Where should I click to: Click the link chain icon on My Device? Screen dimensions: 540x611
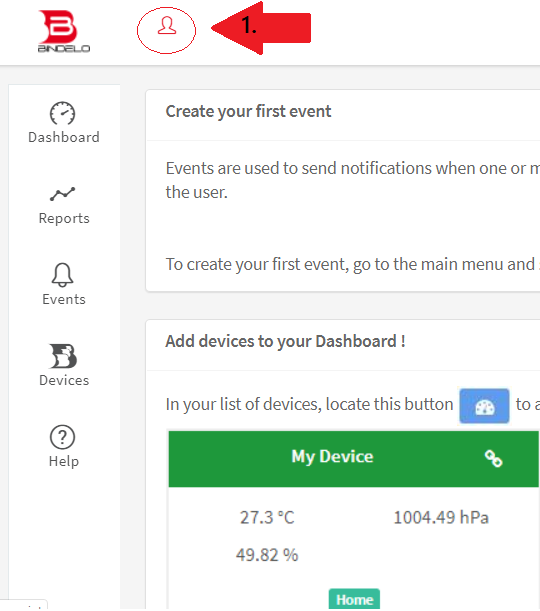point(493,458)
